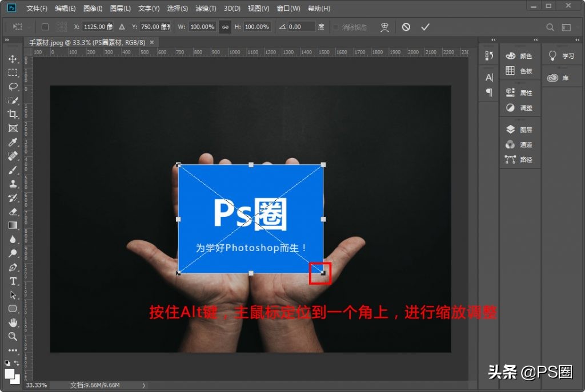Open the 图层 layers panel
Viewport: 585px width, 392px height.
coord(520,130)
